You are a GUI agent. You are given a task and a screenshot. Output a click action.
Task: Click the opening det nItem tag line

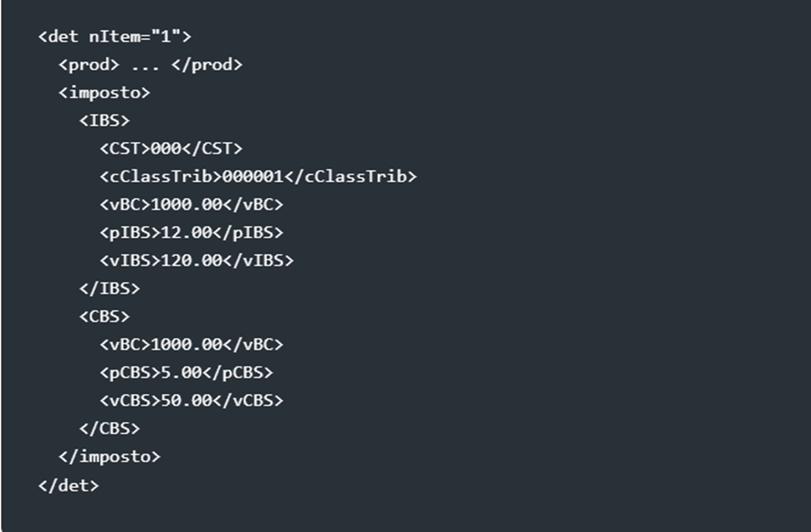[114, 36]
